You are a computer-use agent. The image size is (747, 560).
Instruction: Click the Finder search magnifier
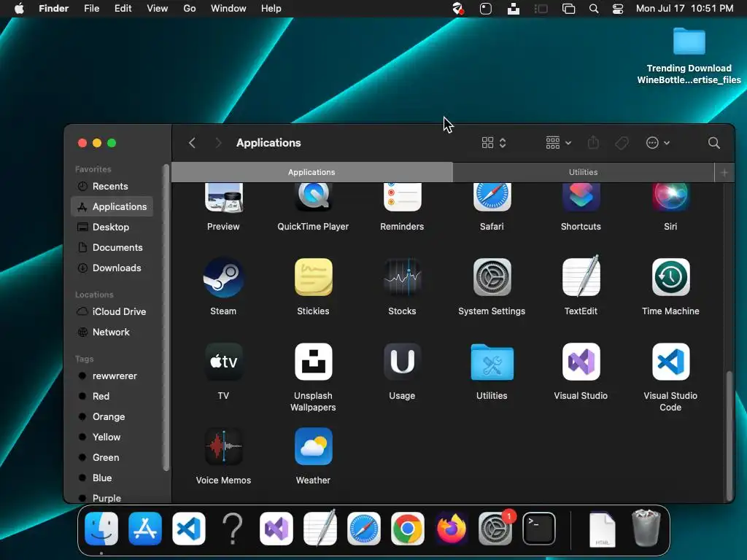tap(713, 143)
